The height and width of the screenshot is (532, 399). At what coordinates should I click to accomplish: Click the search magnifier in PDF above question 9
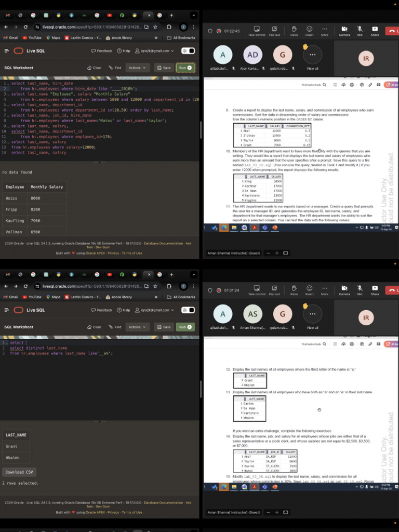pyautogui.click(x=324, y=85)
